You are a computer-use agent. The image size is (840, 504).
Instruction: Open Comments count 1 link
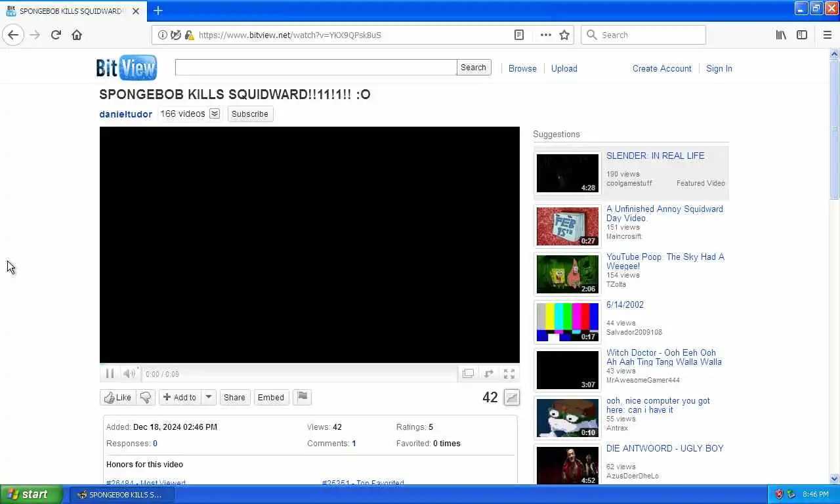(354, 444)
